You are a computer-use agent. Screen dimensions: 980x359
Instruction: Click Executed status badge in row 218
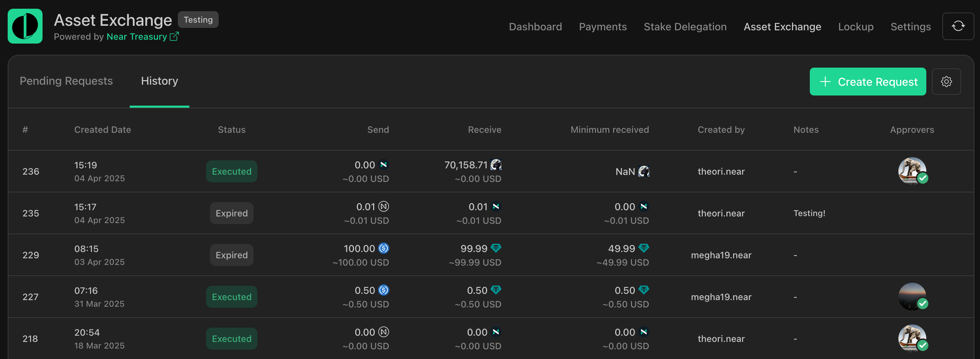pos(231,339)
